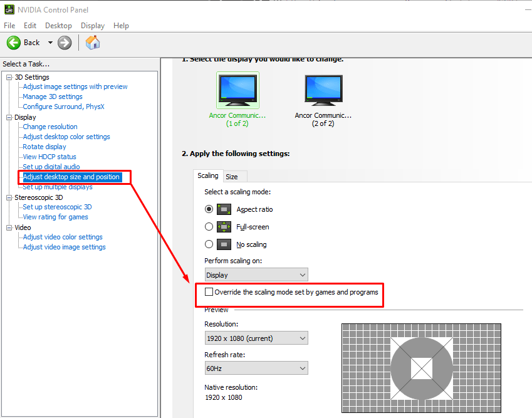Enable Override the scaling mode checkbox
The height and width of the screenshot is (418, 532).
coord(210,291)
